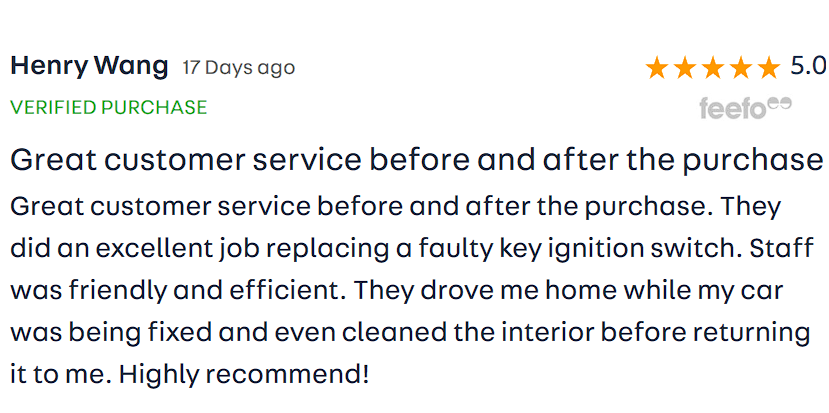Click the second orange rating star

tap(685, 68)
